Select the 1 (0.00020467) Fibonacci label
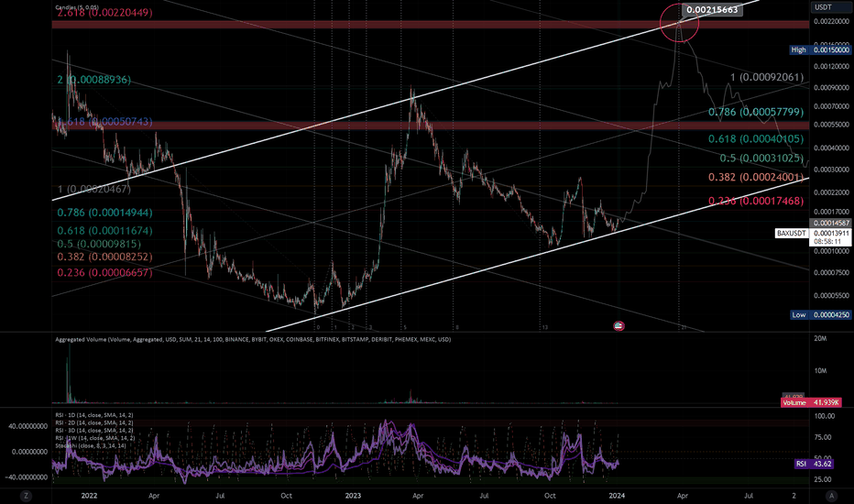The height and width of the screenshot is (504, 854). coord(94,189)
